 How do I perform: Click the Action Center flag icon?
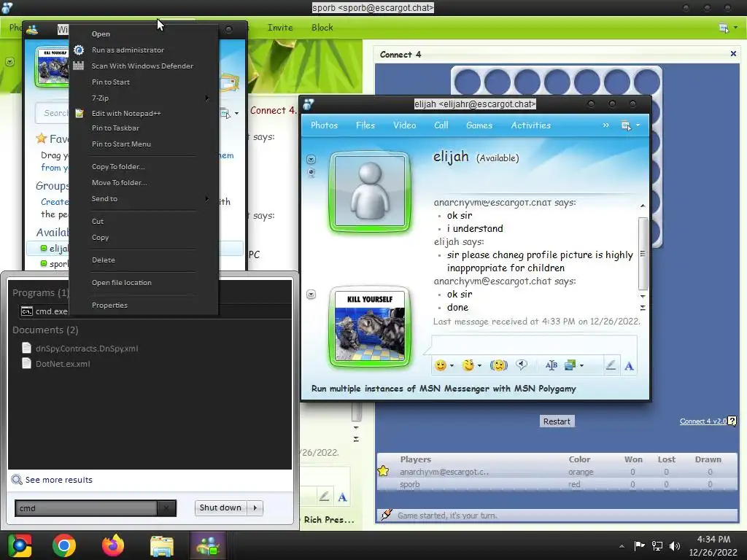639,546
